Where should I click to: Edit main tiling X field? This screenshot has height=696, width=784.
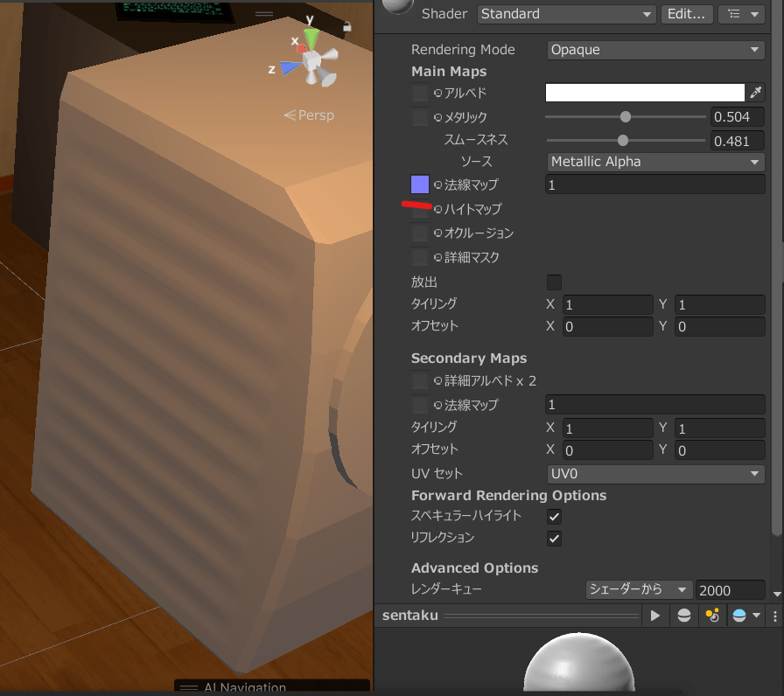point(607,304)
